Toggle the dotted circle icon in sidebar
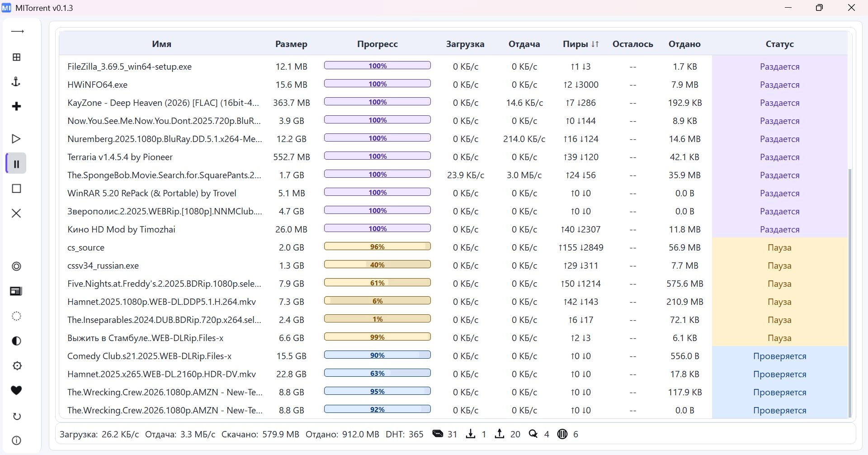 16,316
